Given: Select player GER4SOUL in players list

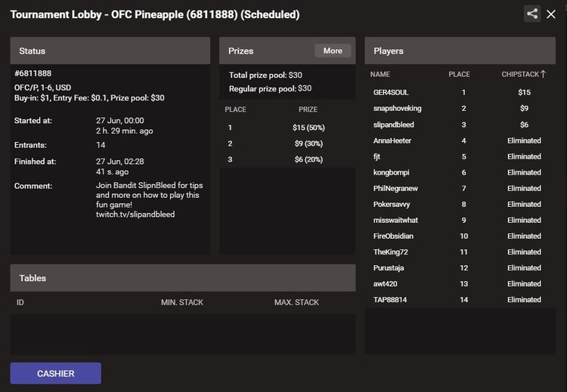Looking at the screenshot, I should tap(460, 92).
